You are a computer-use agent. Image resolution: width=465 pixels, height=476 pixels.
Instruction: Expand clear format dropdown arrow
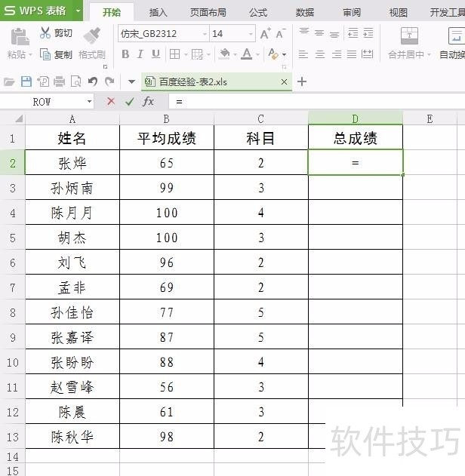[284, 54]
